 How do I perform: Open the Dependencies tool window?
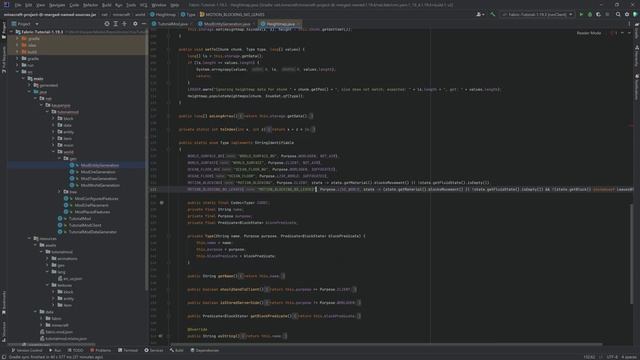tap(204, 350)
